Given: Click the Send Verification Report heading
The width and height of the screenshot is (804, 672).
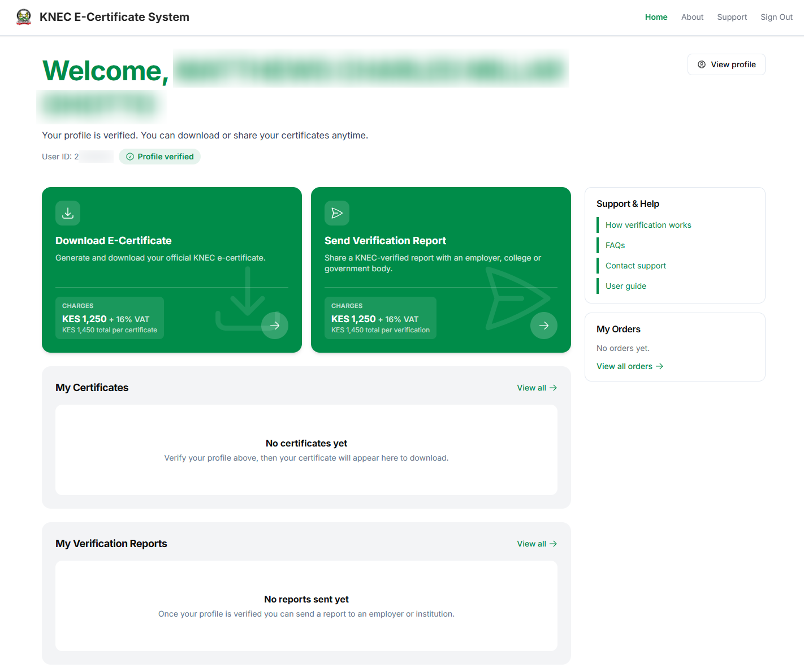Looking at the screenshot, I should tap(385, 241).
